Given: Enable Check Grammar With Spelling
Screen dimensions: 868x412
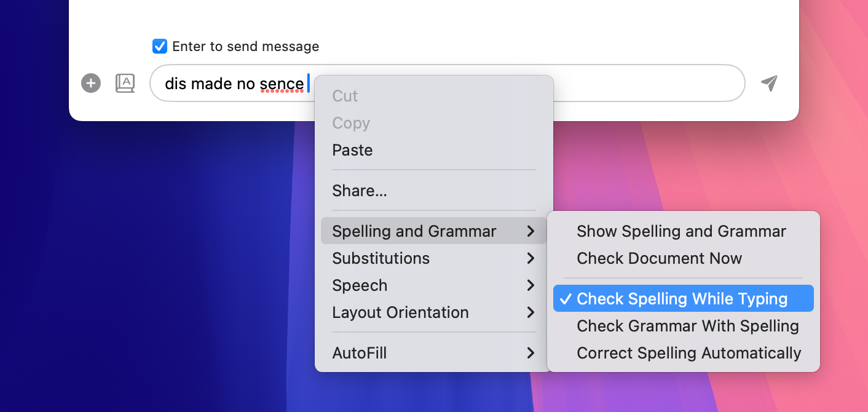Looking at the screenshot, I should pyautogui.click(x=687, y=326).
